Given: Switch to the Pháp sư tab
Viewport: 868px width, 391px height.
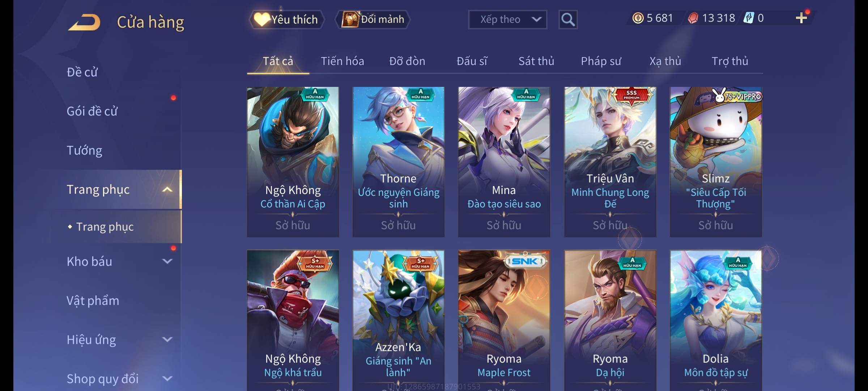Looking at the screenshot, I should 601,61.
